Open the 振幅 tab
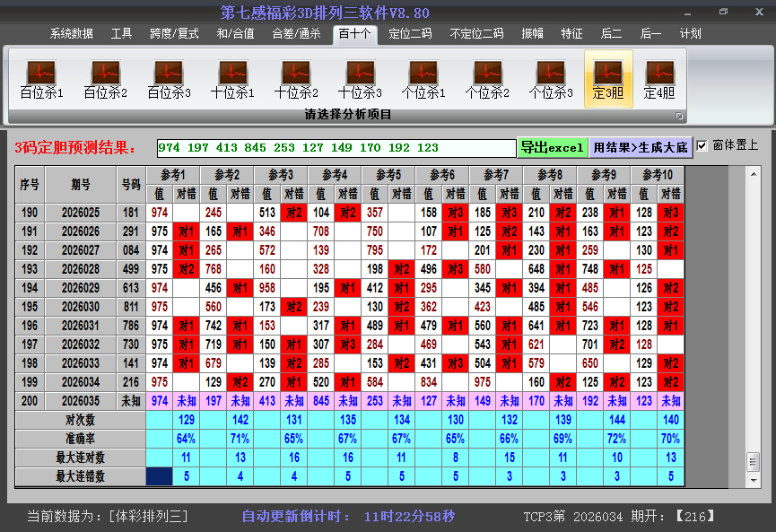The height and width of the screenshot is (532, 776). [533, 34]
